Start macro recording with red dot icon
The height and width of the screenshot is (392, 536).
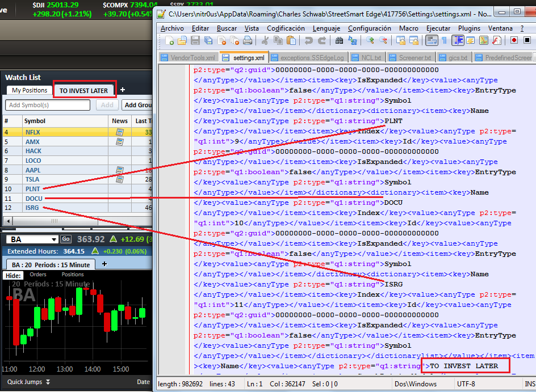514,40
